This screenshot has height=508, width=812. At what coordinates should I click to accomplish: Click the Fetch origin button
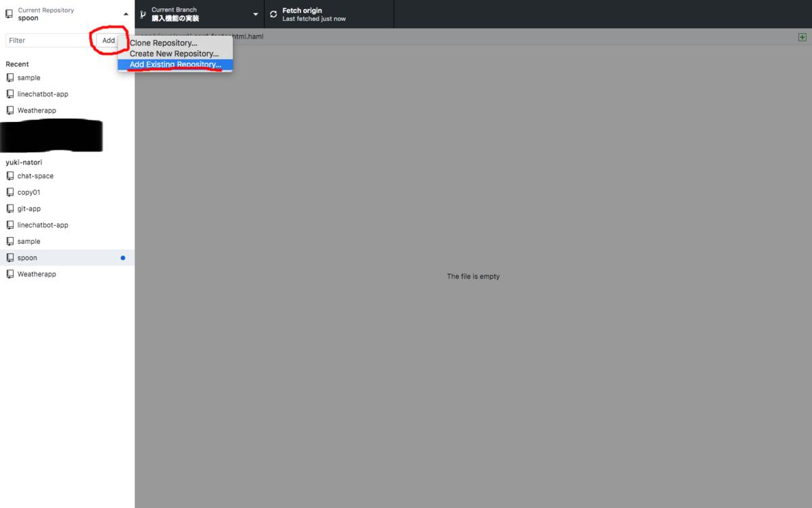(x=329, y=14)
